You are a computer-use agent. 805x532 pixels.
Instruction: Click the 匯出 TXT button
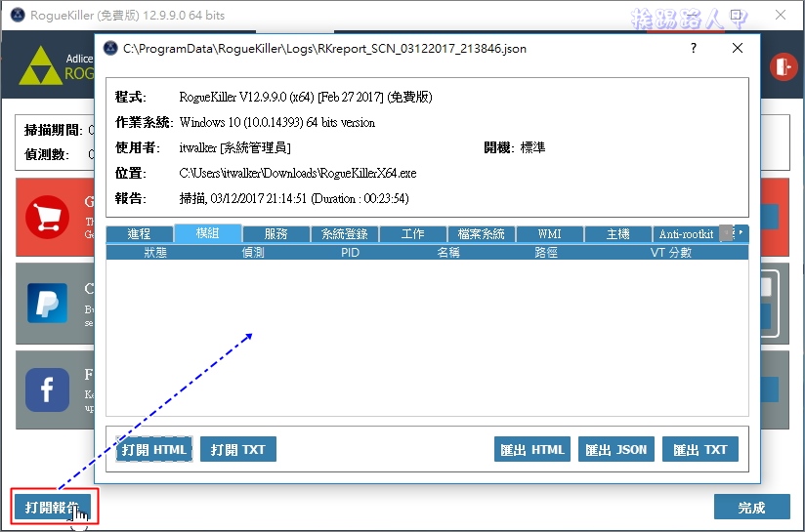pyautogui.click(x=700, y=449)
